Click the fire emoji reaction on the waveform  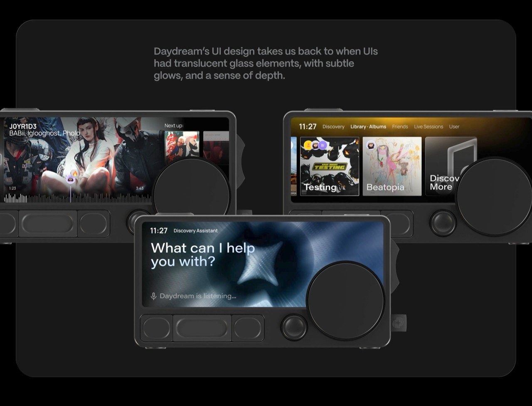(75, 173)
